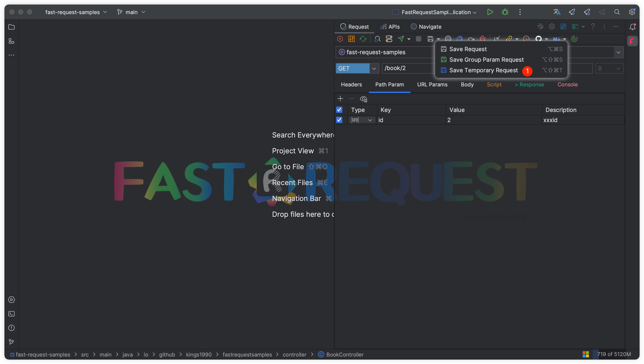This screenshot has width=644, height=364.
Task: Toggle the select-all checkbox in table header
Action: (339, 110)
